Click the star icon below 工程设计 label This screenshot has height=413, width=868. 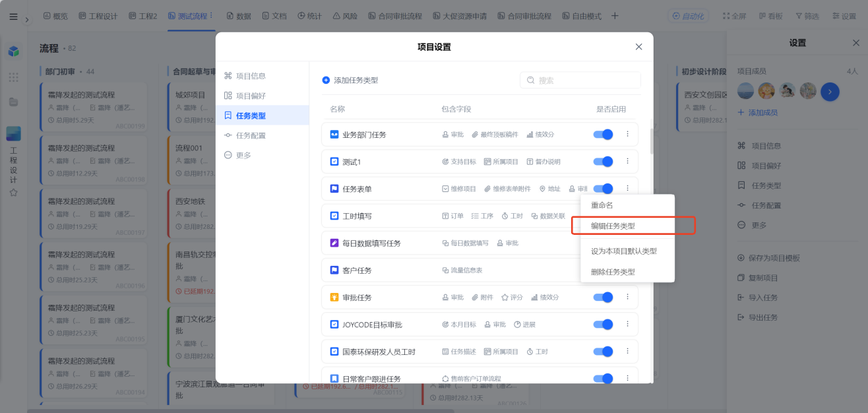[13, 193]
